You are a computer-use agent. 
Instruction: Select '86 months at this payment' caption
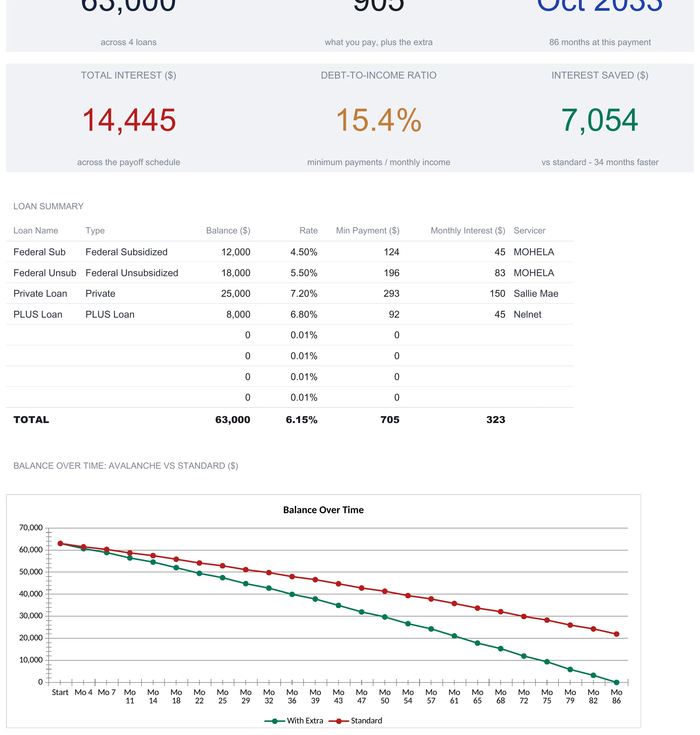(x=600, y=42)
